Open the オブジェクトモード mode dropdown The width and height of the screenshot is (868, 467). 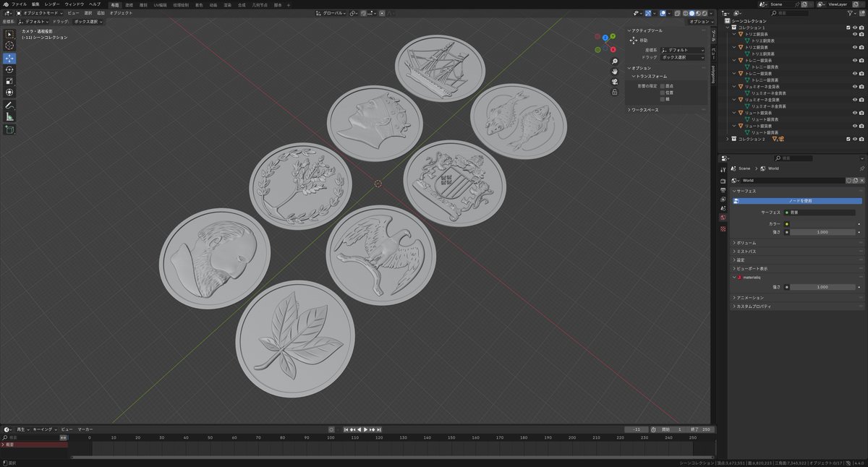click(40, 13)
